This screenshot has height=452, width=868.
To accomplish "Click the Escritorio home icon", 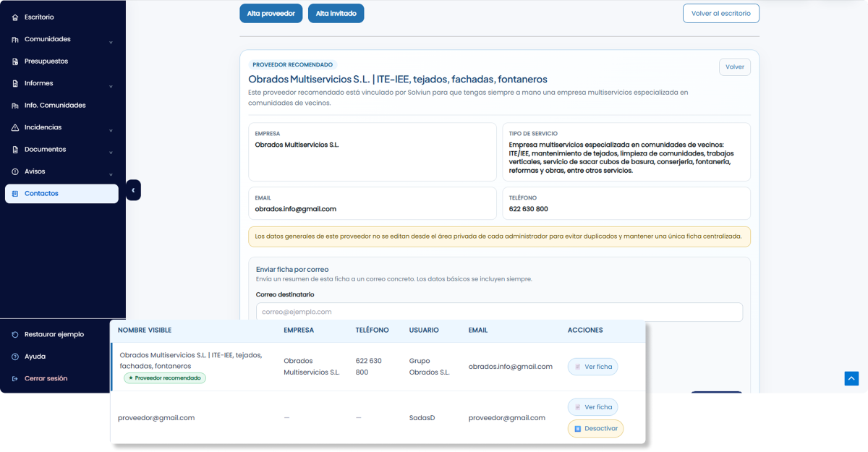I will pos(15,17).
